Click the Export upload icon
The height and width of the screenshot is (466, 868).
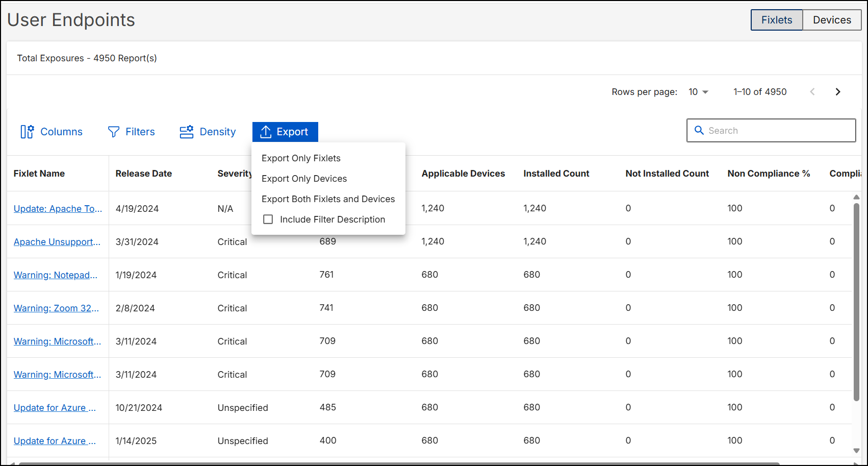pos(265,132)
